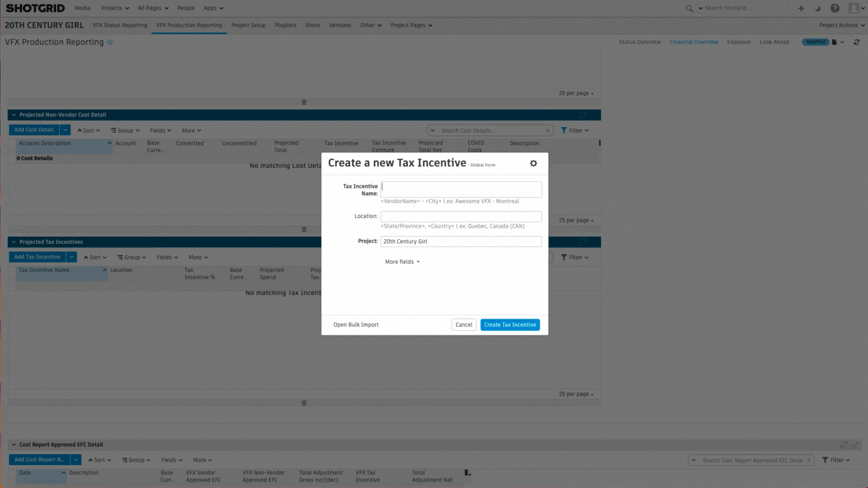
Task: Toggle dark mode moon icon
Action: click(818, 8)
